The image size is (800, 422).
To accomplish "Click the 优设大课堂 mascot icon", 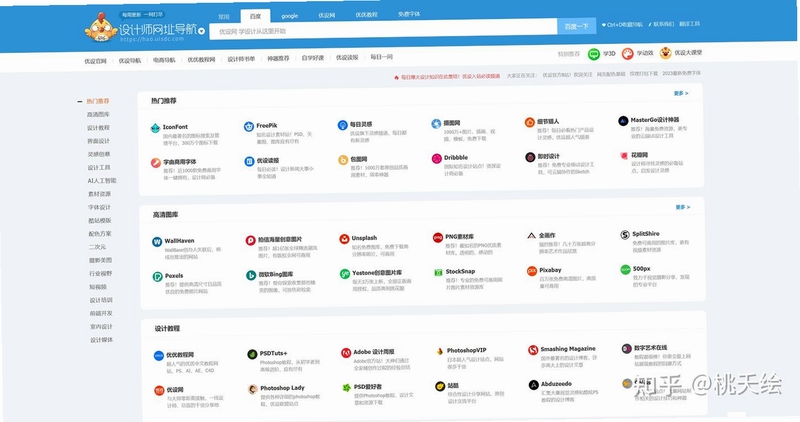I will (x=665, y=53).
